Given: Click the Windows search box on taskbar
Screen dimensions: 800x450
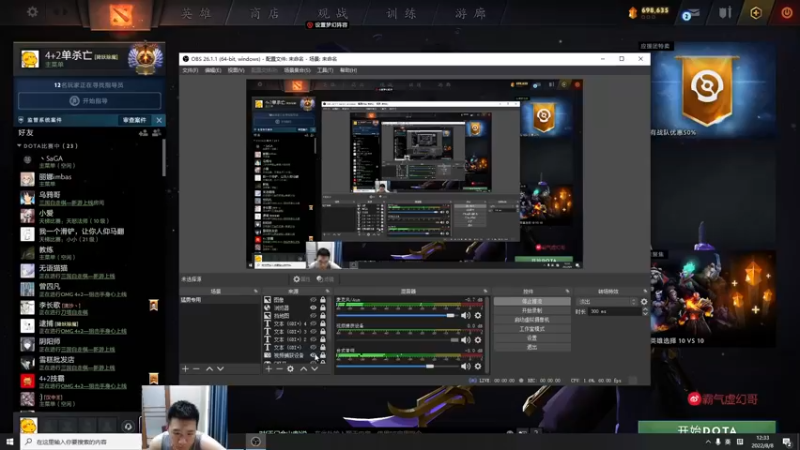Looking at the screenshot, I should click(81, 442).
